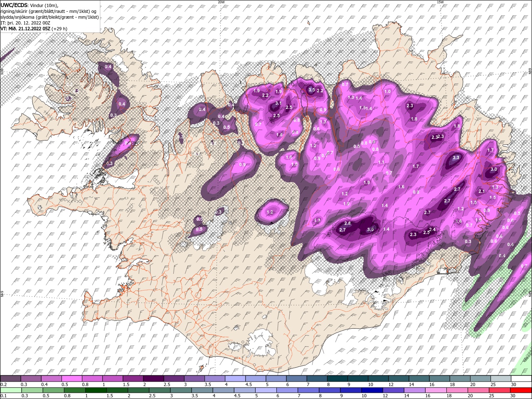The width and height of the screenshot is (532, 399).
Task: Select the "20" label on snow scale
Action: pos(473,384)
